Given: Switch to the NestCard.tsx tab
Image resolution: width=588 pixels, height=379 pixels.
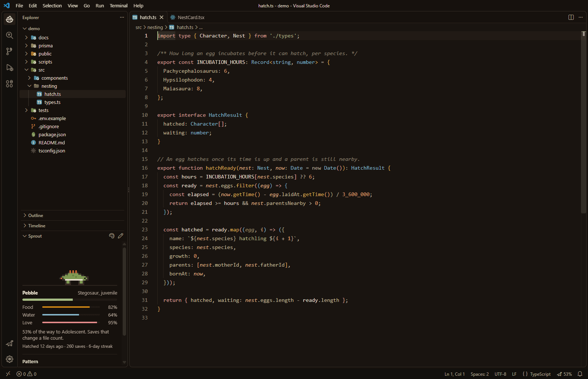Looking at the screenshot, I should 187,17.
